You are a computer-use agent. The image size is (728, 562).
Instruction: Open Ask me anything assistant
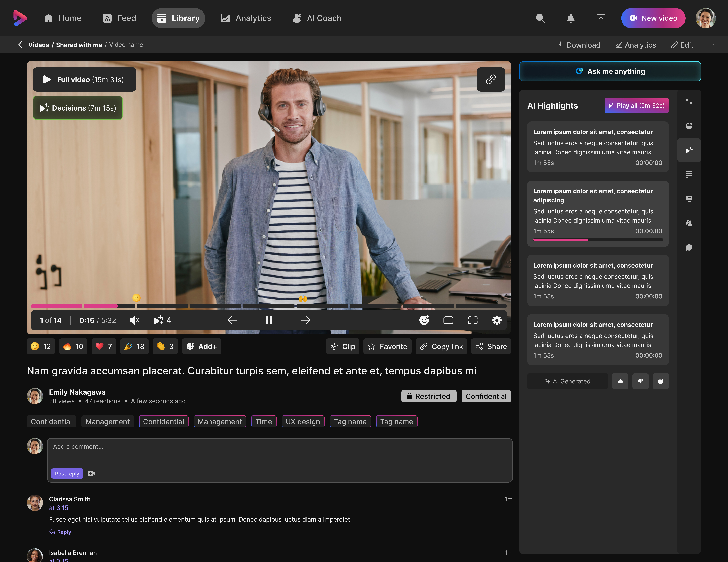pyautogui.click(x=610, y=71)
